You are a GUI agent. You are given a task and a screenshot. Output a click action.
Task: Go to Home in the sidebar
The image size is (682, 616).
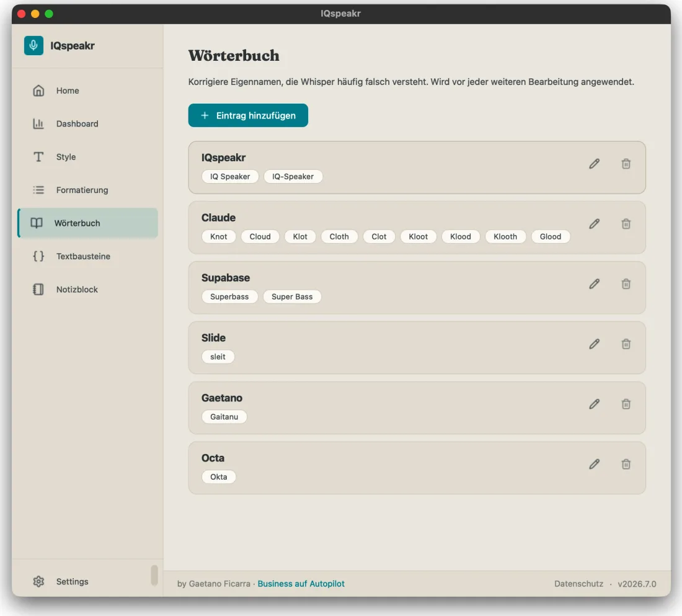point(87,91)
